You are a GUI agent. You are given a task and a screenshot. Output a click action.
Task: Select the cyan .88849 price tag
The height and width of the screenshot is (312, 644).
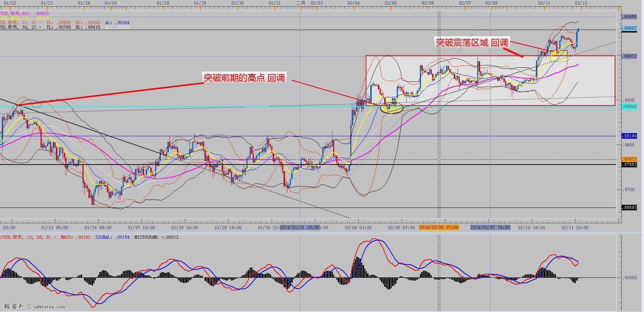point(630,107)
